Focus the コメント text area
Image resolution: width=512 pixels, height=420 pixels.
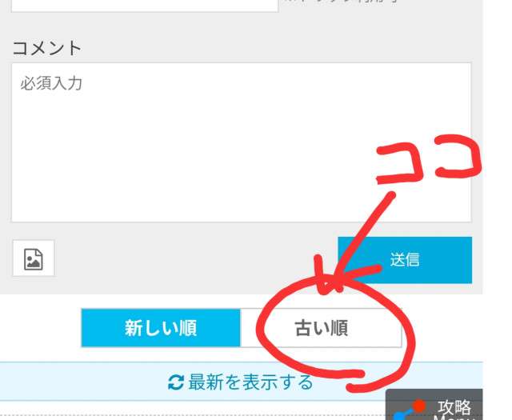pos(242,142)
